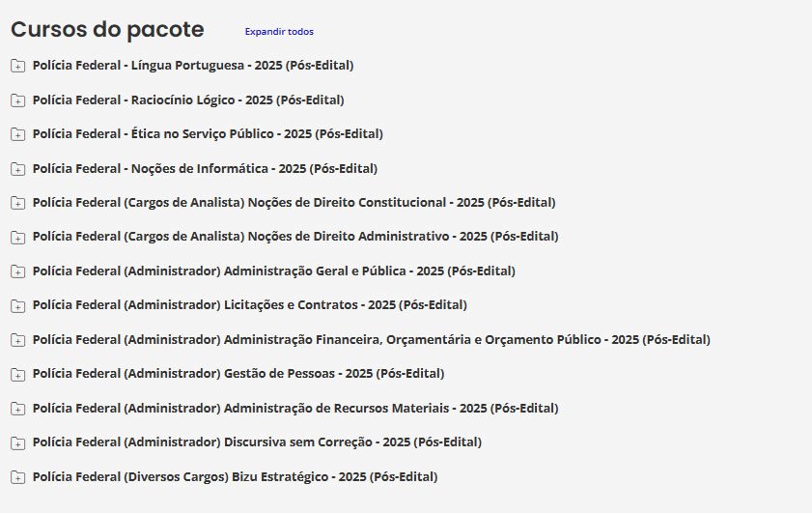Expand Discursiva sem Correção course title

pos(257,442)
